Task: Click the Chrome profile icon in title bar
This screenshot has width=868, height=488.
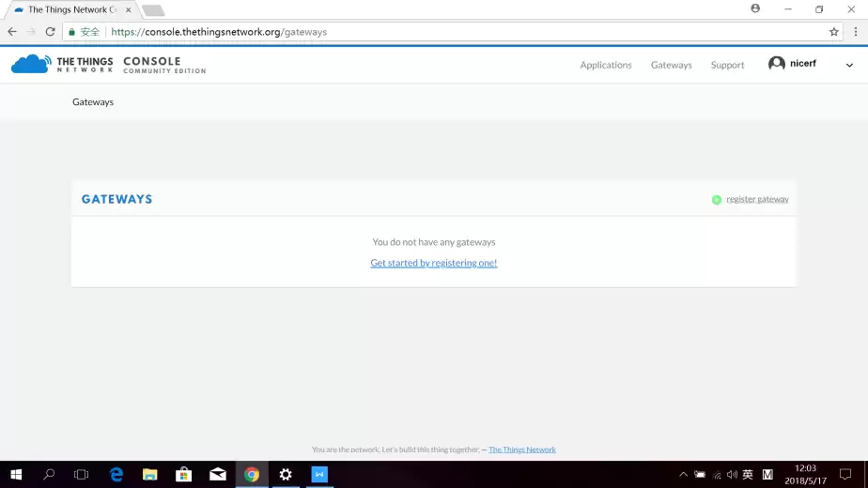Action: [x=755, y=8]
